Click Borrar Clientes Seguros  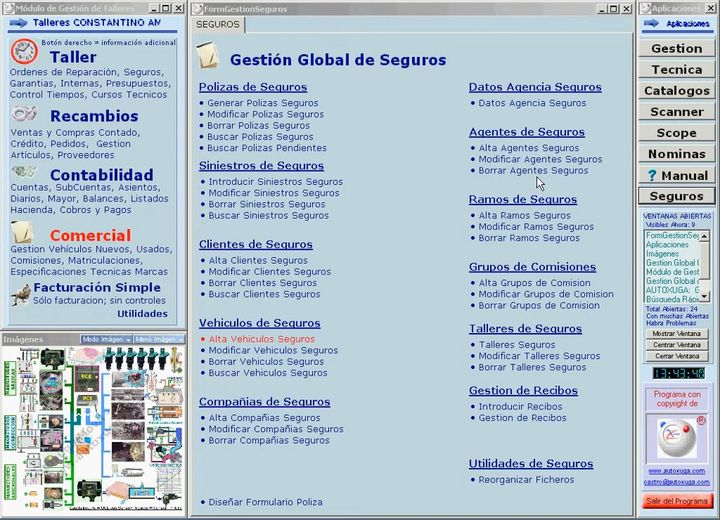[x=263, y=283]
